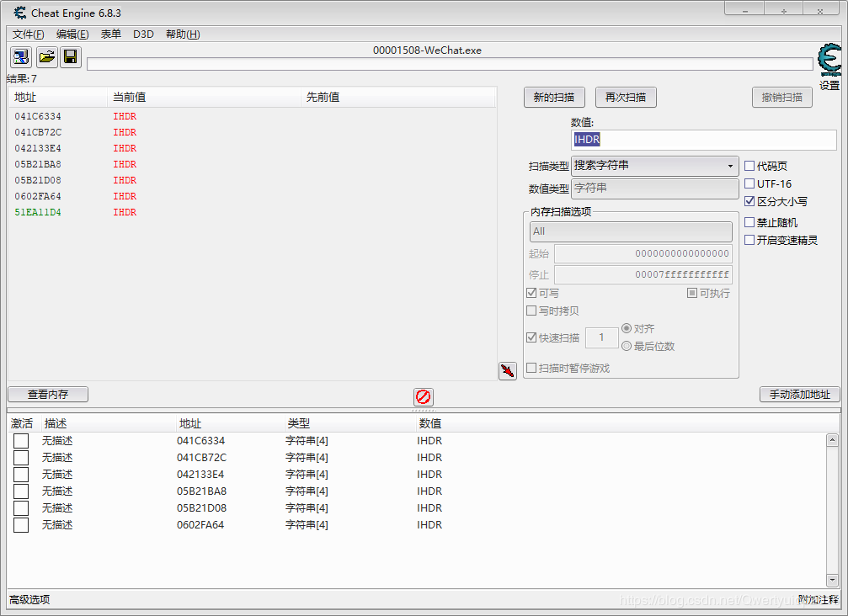Click the Cheat Engine title bar icon
This screenshot has height=616, width=848.
pyautogui.click(x=20, y=13)
